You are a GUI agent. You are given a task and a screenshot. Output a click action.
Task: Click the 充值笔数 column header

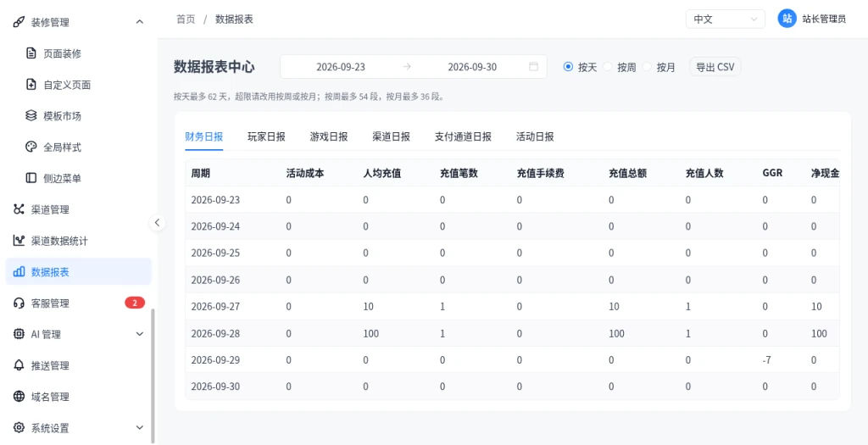pos(459,173)
